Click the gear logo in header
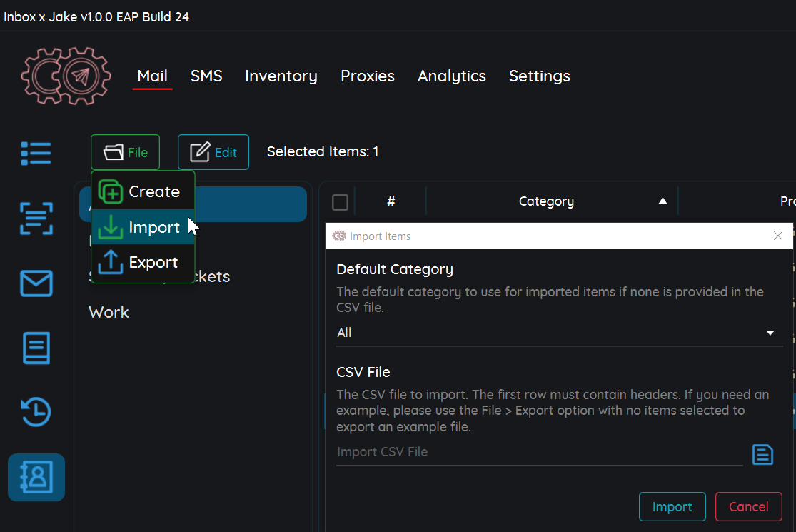 (66, 76)
